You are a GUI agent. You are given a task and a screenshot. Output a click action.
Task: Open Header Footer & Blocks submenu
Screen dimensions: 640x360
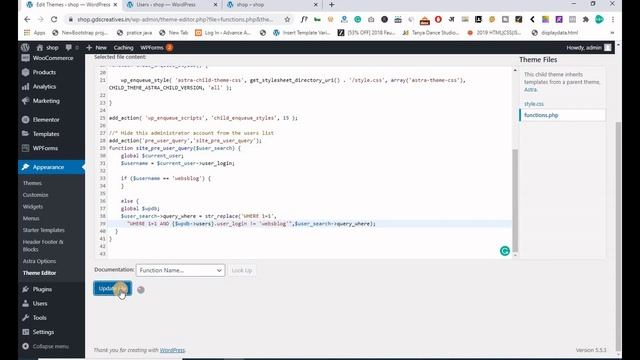coord(43,246)
